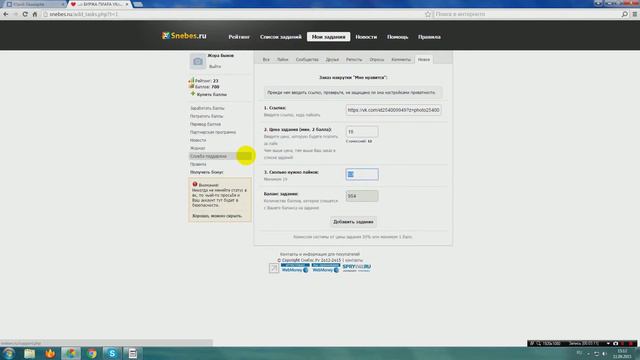640x360 pixels.
Task: Switch to the first browser tab
Action: [34, 4]
